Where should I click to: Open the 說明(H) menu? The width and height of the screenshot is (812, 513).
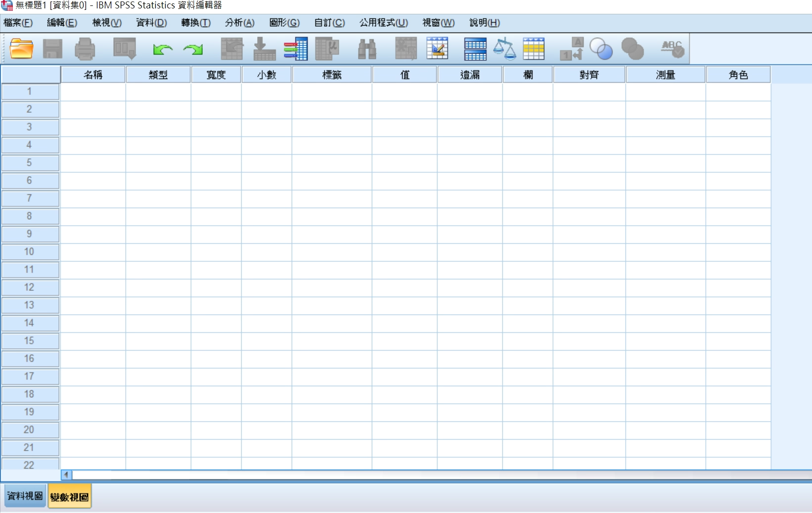click(x=485, y=23)
